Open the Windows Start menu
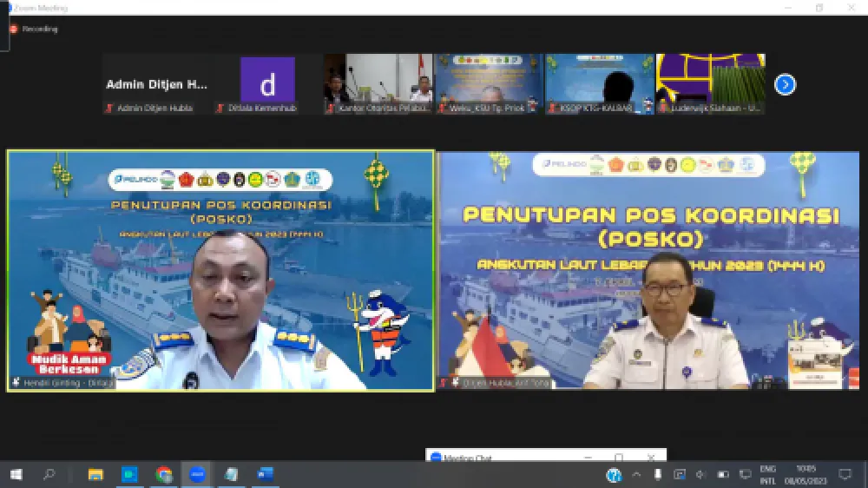Screen dimensions: 868x488 tap(16, 475)
